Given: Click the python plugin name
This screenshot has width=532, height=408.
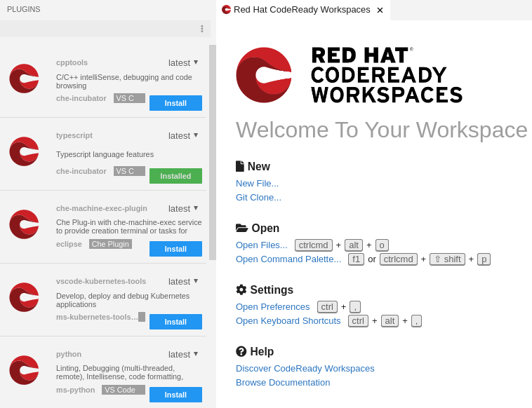Looking at the screenshot, I should point(69,354).
